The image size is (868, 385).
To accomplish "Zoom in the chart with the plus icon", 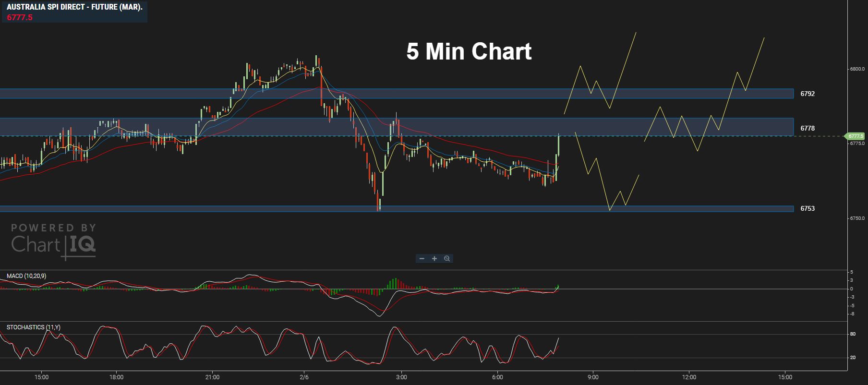I will click(434, 259).
